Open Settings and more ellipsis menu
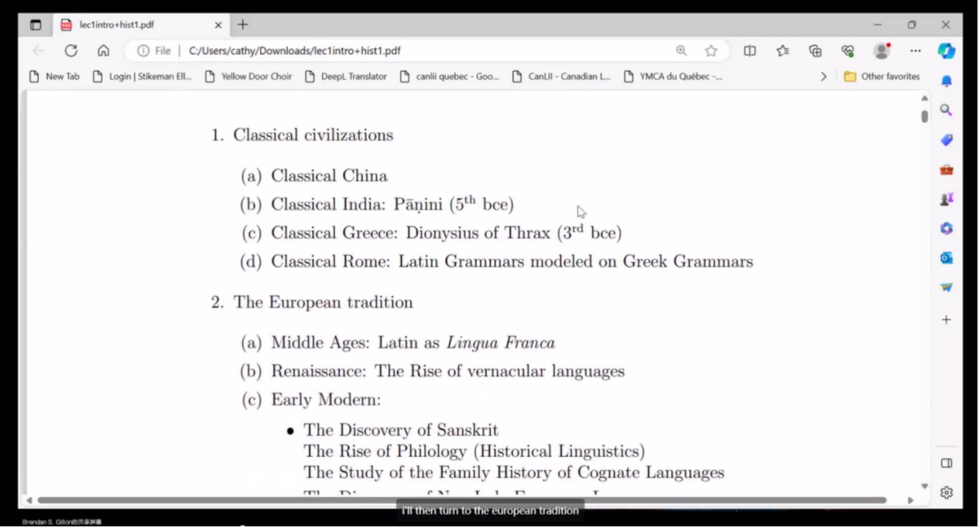The image size is (980, 528). (x=915, y=51)
